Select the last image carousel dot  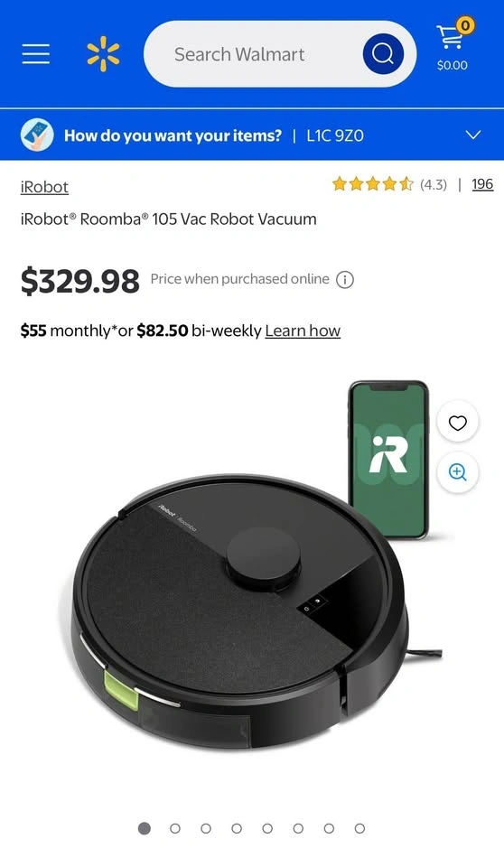point(359,828)
